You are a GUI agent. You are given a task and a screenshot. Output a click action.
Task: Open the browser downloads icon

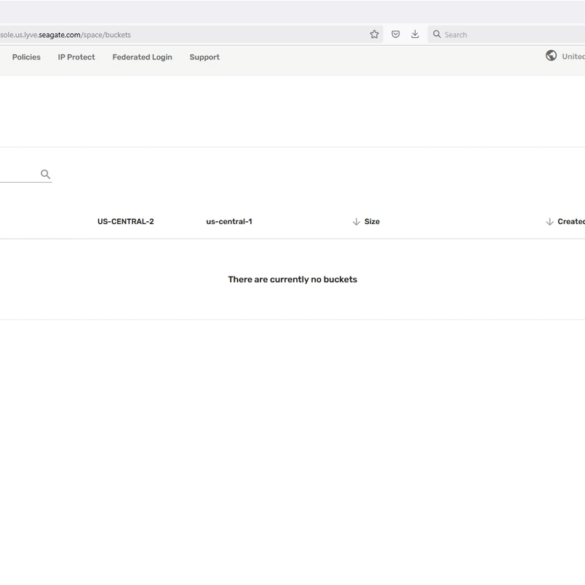pos(415,34)
